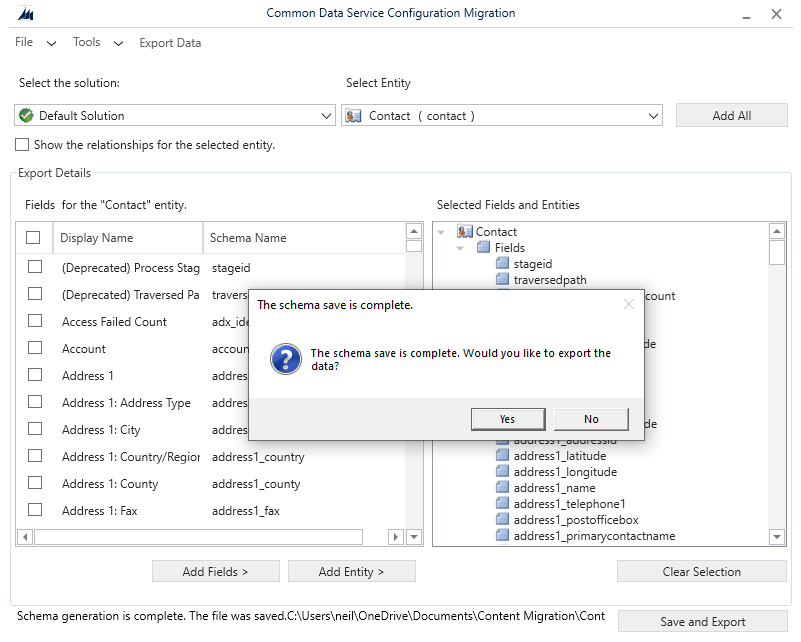801x642 pixels.
Task: Click the green checkmark Default Solution icon
Action: pyautogui.click(x=26, y=116)
